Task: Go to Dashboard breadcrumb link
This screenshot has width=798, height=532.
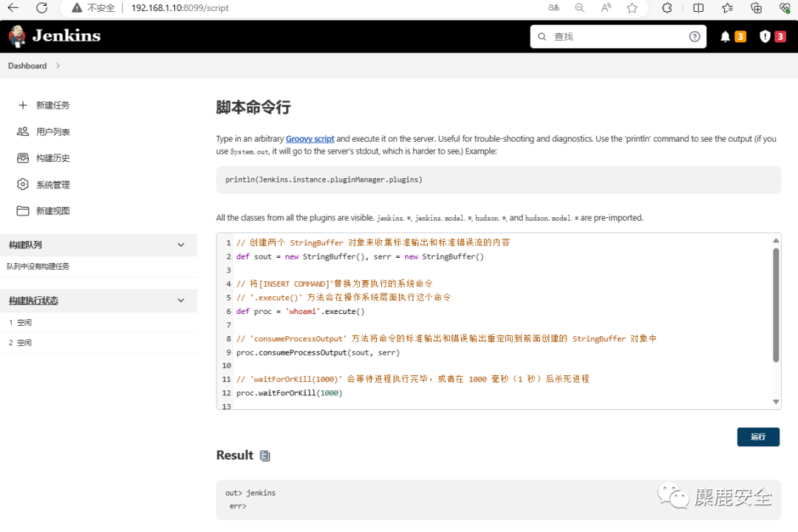Action: (27, 66)
